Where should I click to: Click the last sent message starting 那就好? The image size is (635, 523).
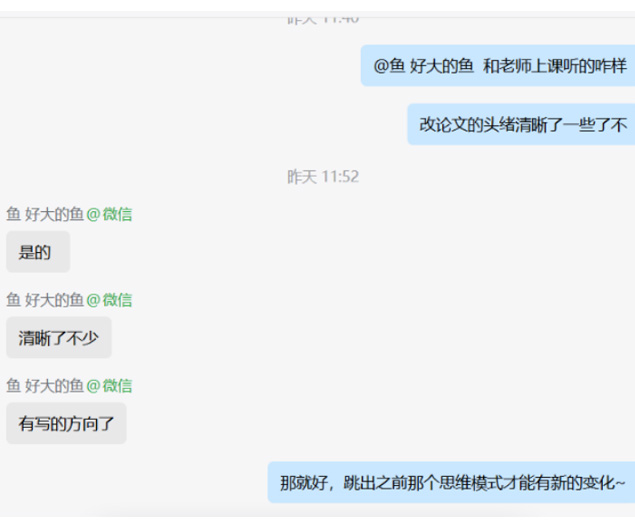click(x=452, y=482)
